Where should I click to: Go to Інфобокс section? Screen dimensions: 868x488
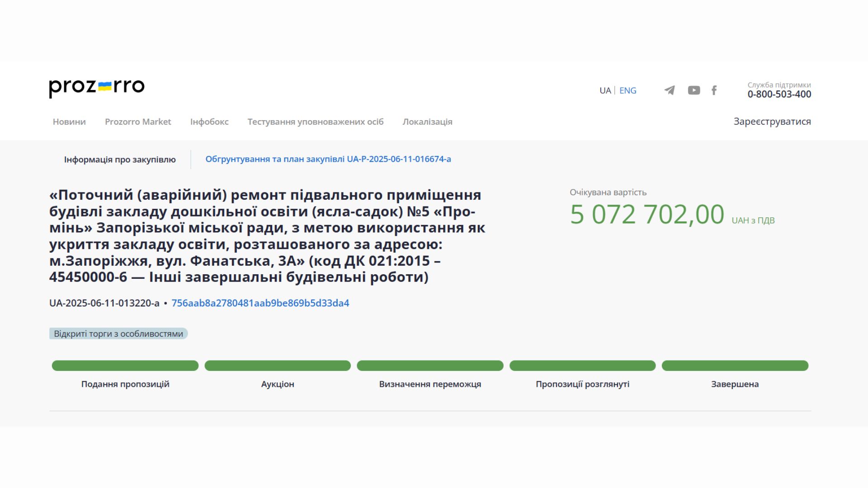tap(209, 122)
